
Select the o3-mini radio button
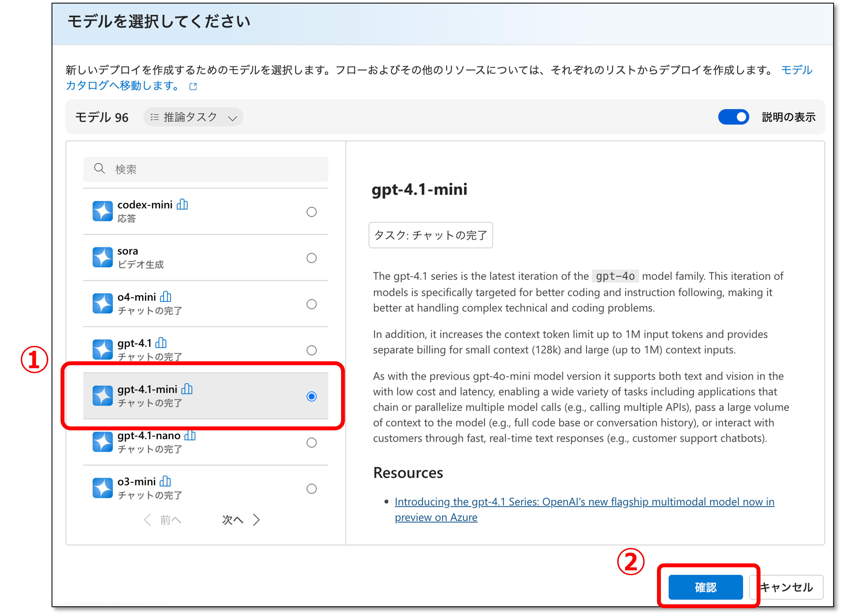[x=311, y=489]
